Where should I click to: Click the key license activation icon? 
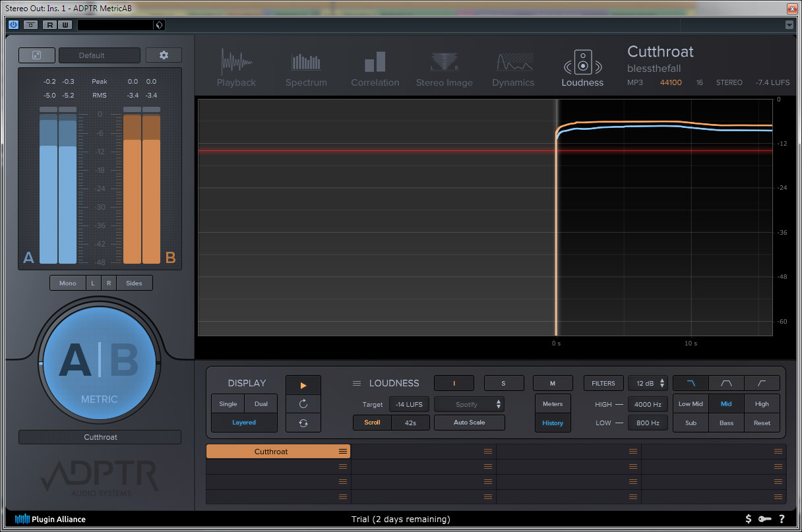(765, 519)
